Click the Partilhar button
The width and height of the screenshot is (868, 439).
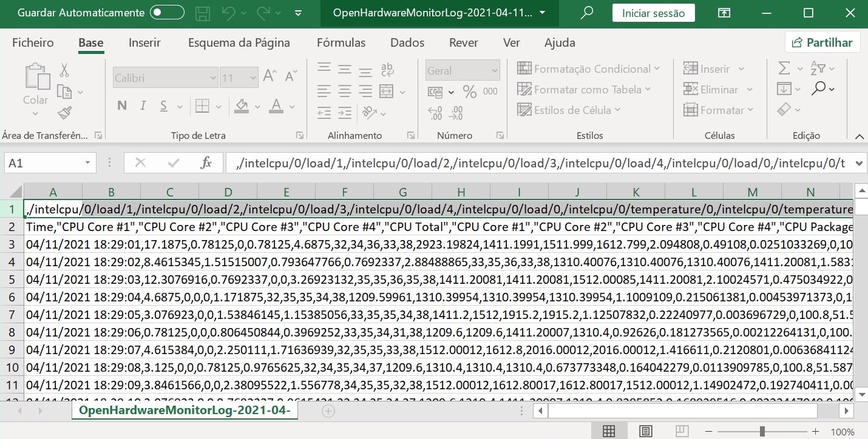[822, 42]
